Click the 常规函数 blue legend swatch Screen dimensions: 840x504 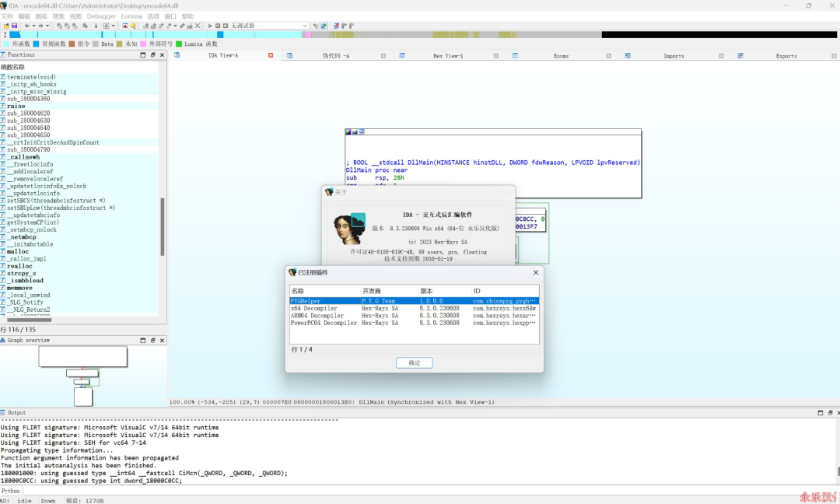pyautogui.click(x=36, y=44)
